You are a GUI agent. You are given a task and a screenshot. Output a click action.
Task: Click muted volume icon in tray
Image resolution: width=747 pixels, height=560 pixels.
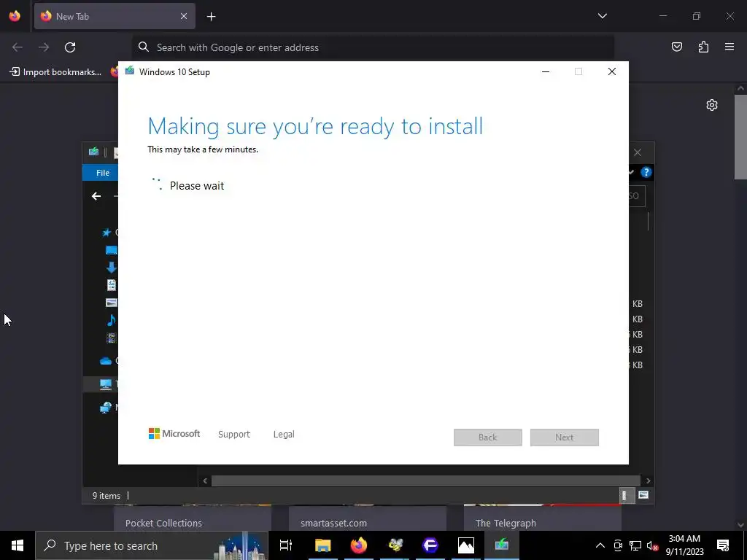tap(653, 545)
